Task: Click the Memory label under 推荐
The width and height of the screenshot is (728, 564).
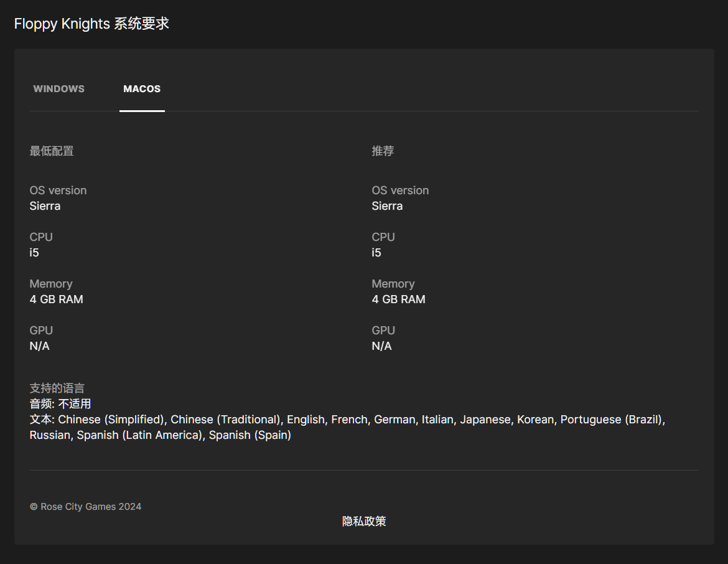Action: (393, 284)
